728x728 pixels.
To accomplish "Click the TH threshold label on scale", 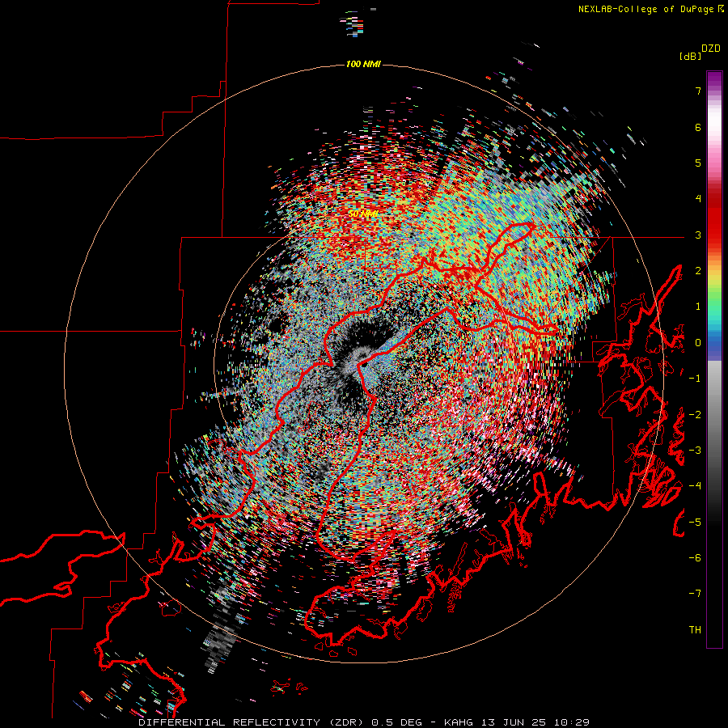I will [x=695, y=630].
